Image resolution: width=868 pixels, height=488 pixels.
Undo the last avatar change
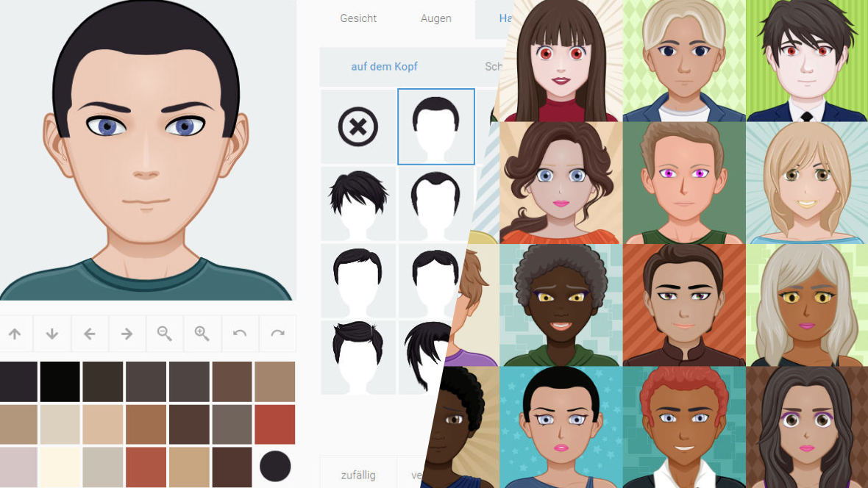click(240, 333)
